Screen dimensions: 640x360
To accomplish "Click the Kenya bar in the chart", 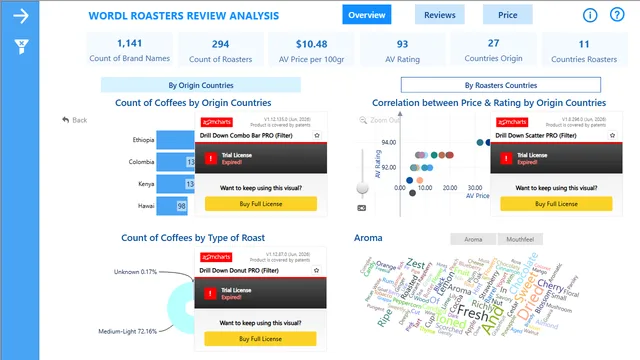I will point(176,184).
